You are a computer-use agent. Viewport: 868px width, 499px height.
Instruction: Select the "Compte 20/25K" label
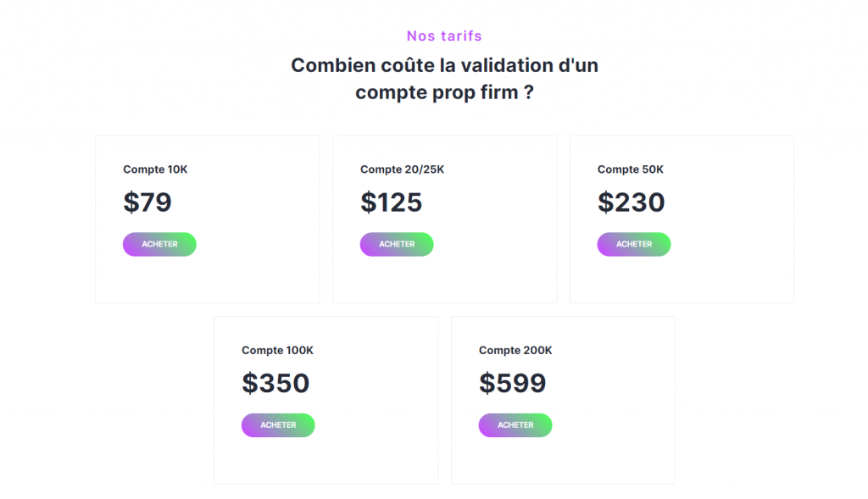402,169
